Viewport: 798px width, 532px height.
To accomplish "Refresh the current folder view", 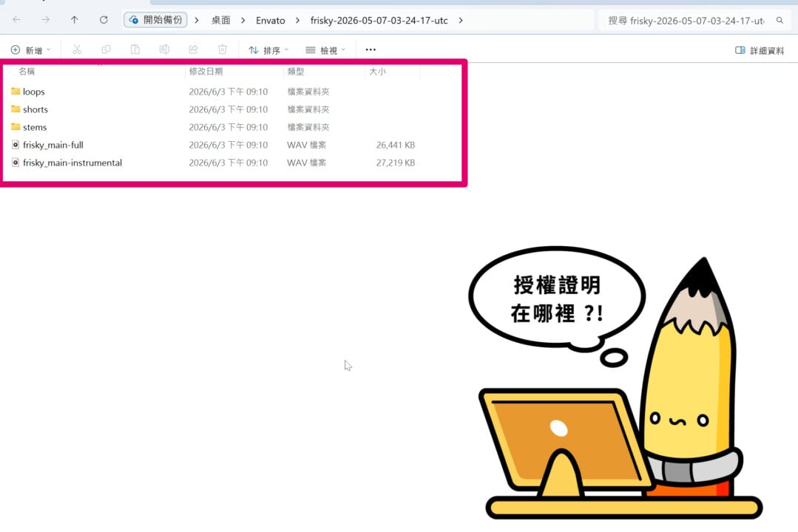I will (104, 20).
